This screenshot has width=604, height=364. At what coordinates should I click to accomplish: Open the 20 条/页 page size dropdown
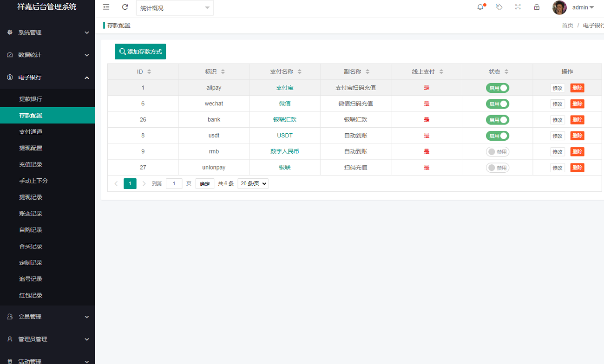(253, 184)
